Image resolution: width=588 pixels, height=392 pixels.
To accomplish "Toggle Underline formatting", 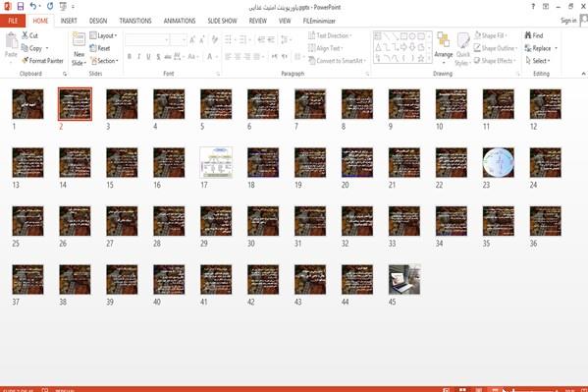I will tap(148, 57).
